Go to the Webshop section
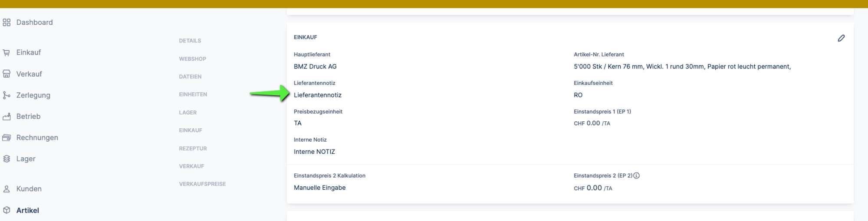The width and height of the screenshot is (868, 221). click(x=192, y=59)
